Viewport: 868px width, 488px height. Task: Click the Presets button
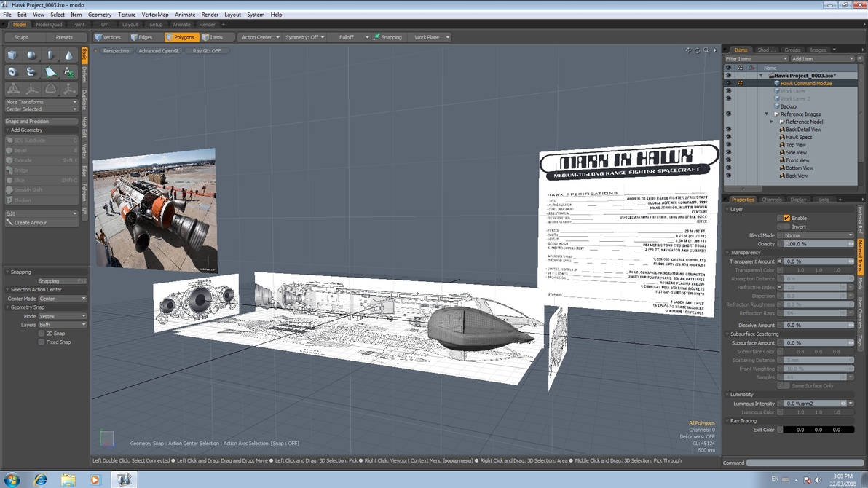(x=63, y=37)
